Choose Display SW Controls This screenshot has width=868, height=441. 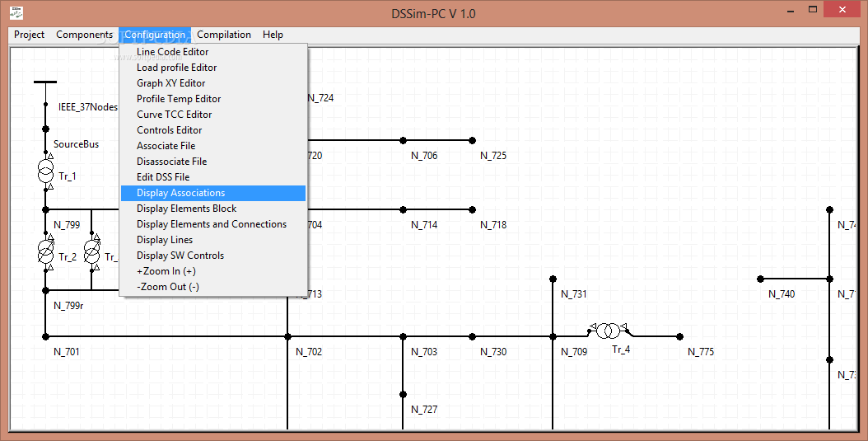213,256
